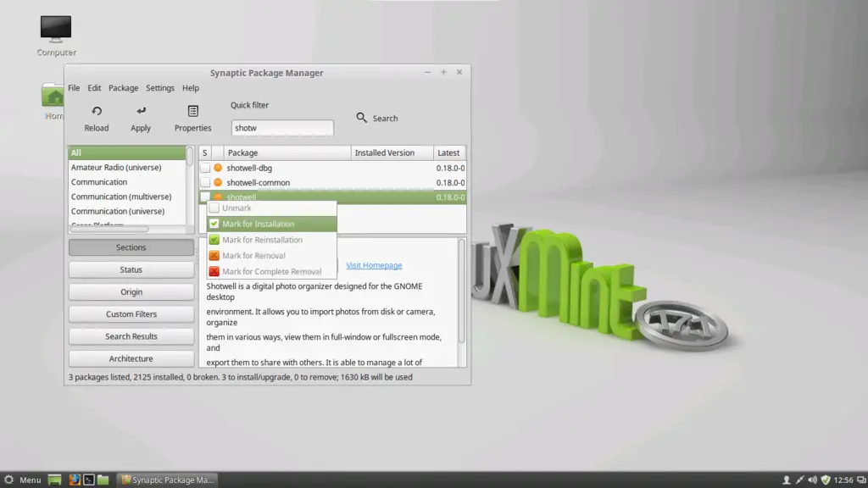Close the Synaptic Package Manager window
The image size is (868, 488).
point(459,72)
